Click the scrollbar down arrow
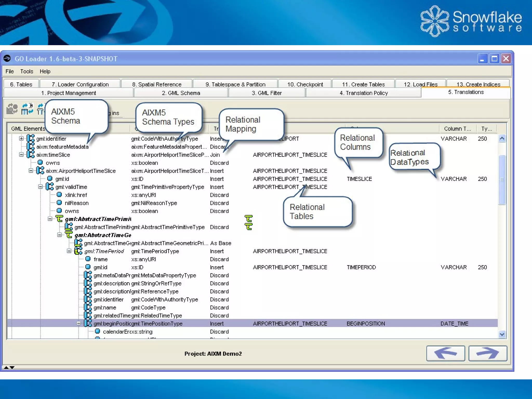Screen dimensions: 532x399 [x=502, y=334]
